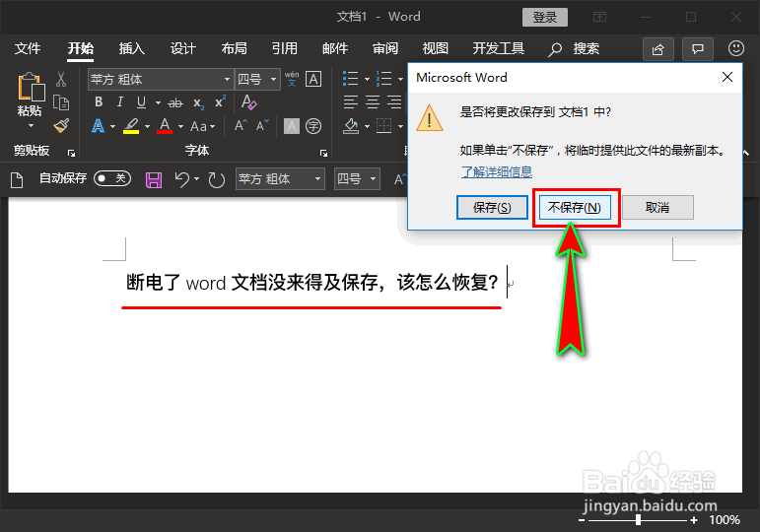Click 保存(S) in the dialog
This screenshot has width=760, height=532.
[x=492, y=208]
